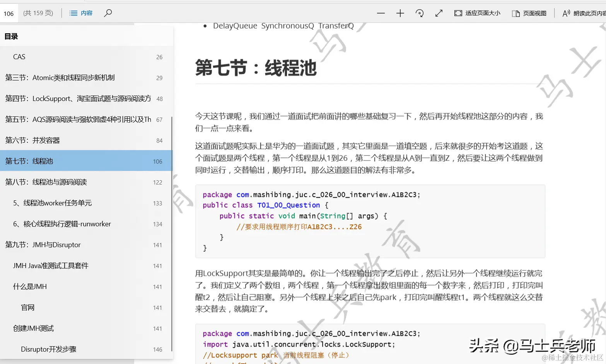Go to 第八节: 线程池与源码阅读 section

coord(87,182)
